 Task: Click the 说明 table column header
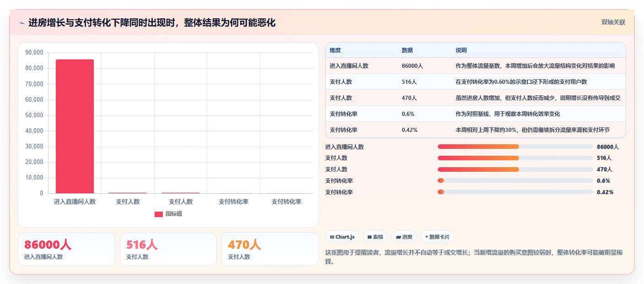(461, 50)
